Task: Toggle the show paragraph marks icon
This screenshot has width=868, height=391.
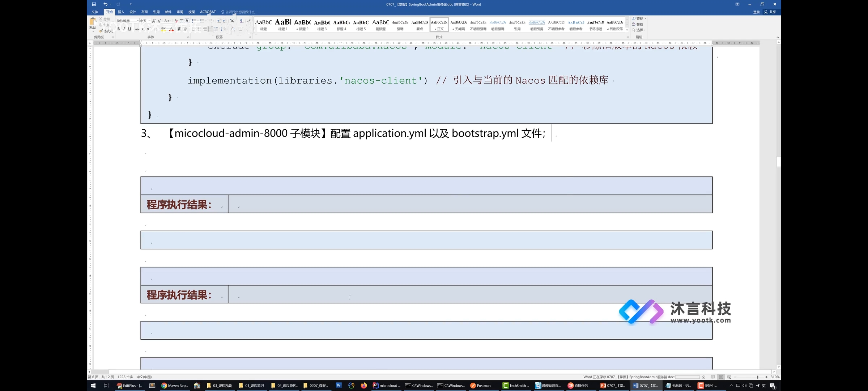Action: [249, 21]
